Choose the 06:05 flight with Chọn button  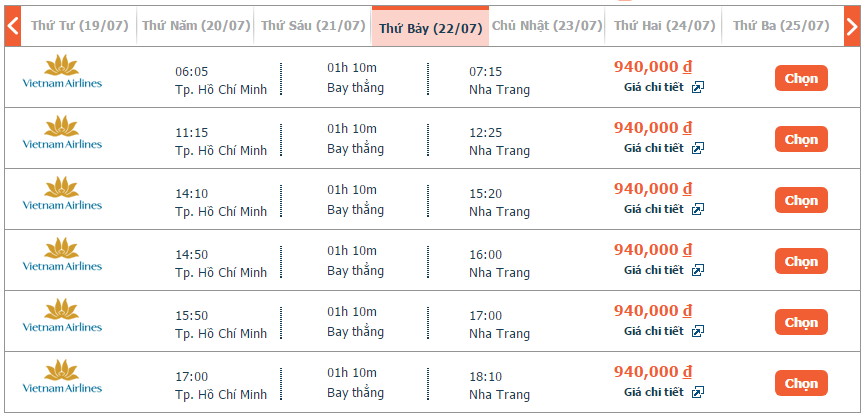(x=801, y=78)
